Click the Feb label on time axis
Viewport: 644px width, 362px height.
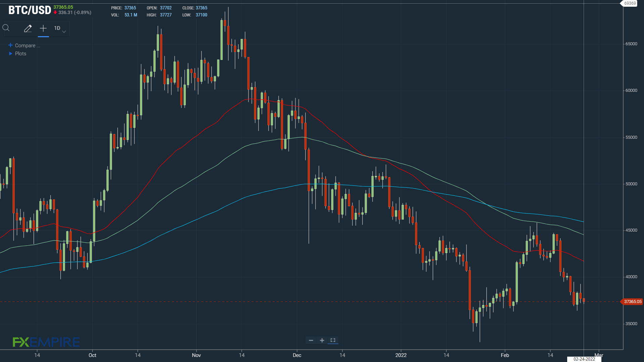point(505,355)
